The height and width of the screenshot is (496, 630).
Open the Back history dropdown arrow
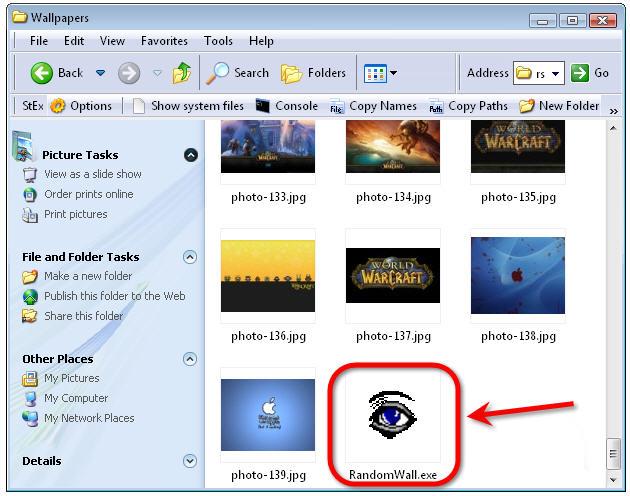pos(100,73)
